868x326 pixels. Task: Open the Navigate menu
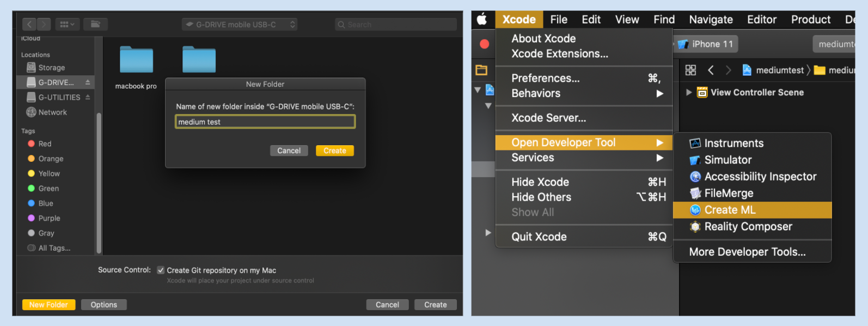(711, 20)
